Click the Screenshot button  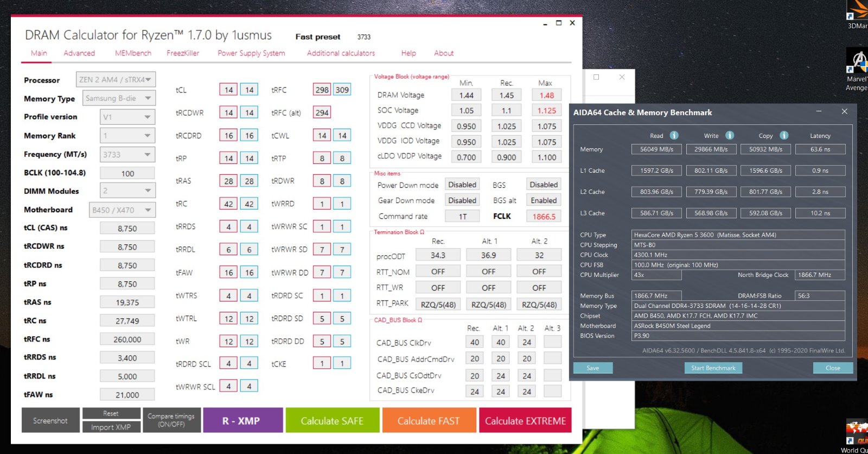tap(50, 420)
